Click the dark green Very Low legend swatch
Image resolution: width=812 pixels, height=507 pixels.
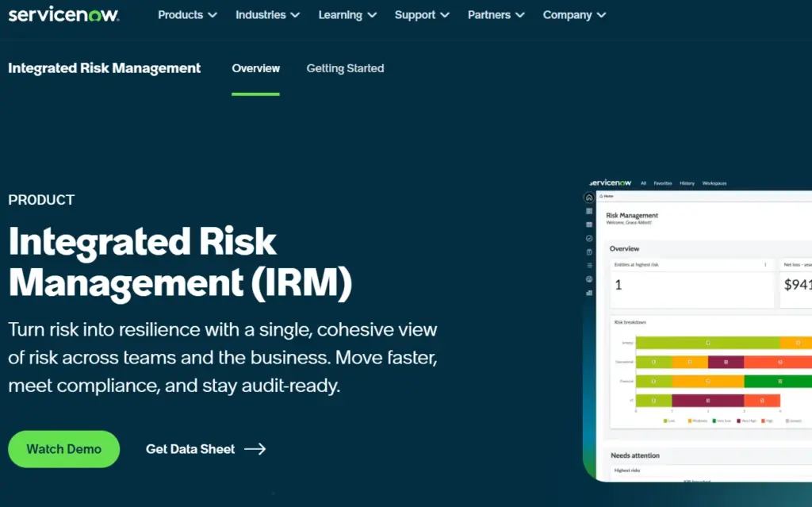pos(714,421)
